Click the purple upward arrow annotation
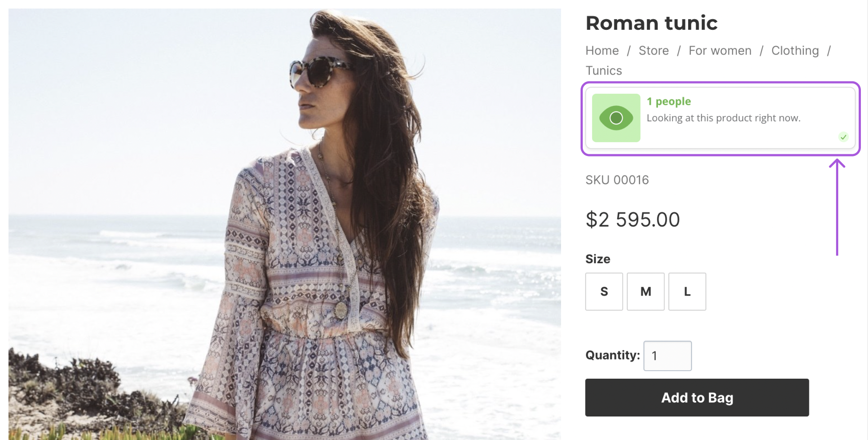868x440 pixels. tap(837, 207)
